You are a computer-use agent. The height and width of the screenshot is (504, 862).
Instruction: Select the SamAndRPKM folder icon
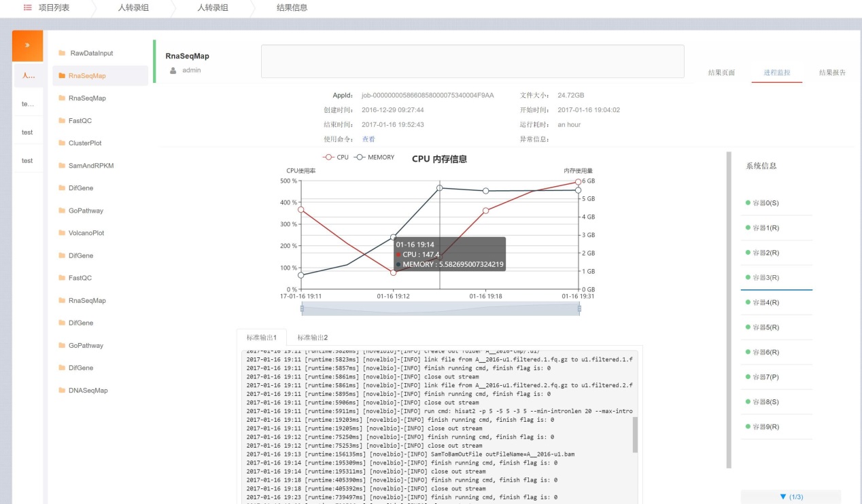click(x=62, y=166)
